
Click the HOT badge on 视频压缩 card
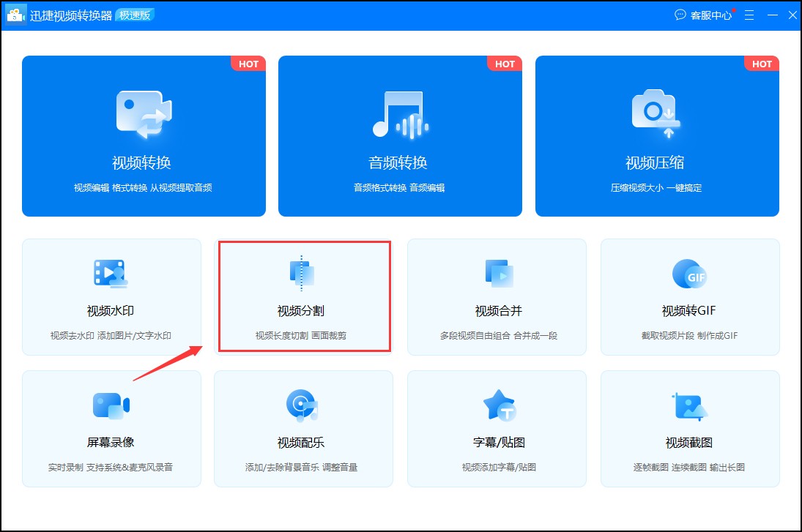[x=762, y=64]
